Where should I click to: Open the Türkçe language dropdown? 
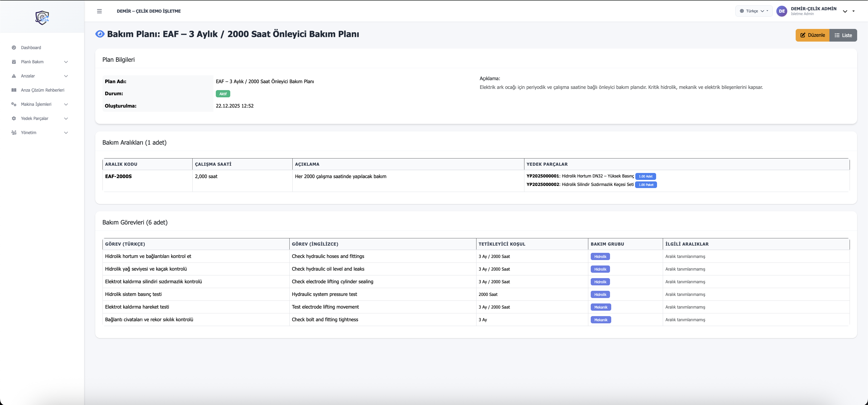[754, 11]
